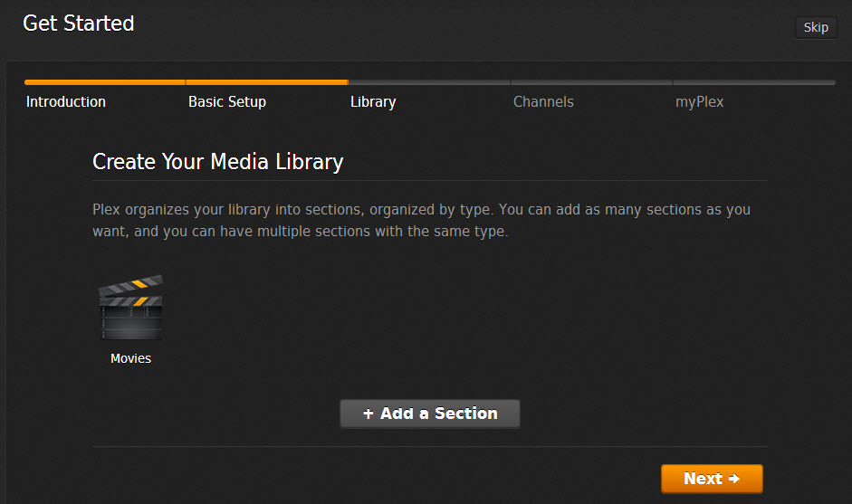852x504 pixels.
Task: Jump to the Channels step
Action: tap(543, 101)
